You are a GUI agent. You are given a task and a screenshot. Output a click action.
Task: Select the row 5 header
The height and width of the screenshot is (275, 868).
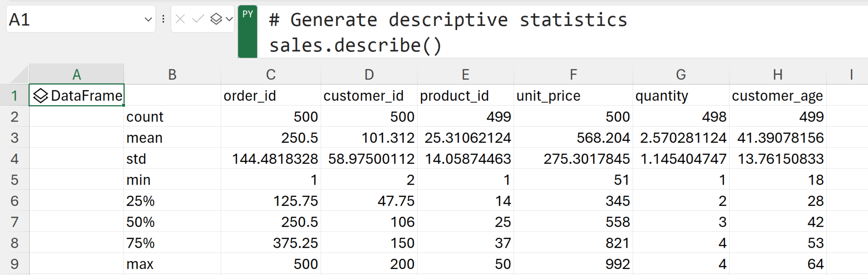tap(14, 180)
